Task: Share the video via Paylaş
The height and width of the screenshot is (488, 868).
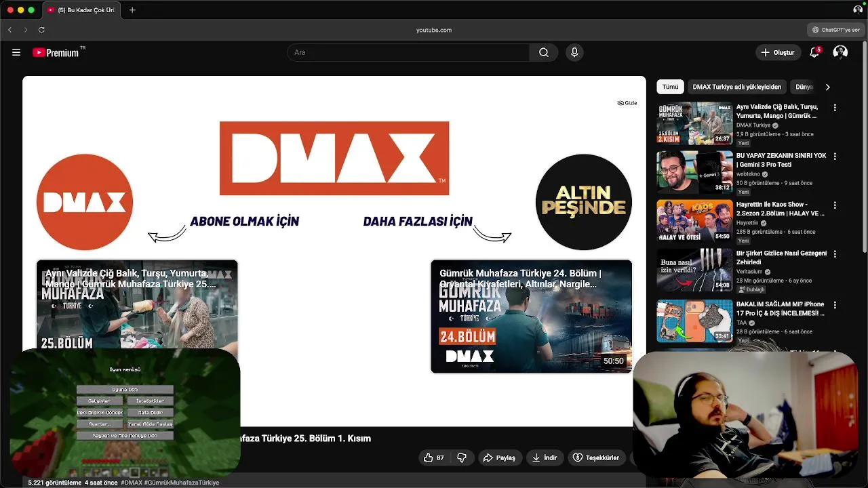Action: [499, 458]
